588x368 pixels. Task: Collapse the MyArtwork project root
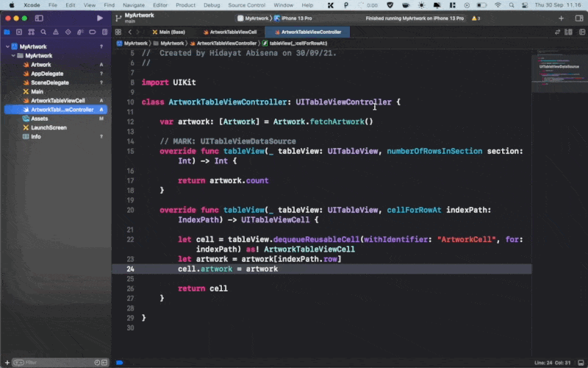[x=7, y=46]
